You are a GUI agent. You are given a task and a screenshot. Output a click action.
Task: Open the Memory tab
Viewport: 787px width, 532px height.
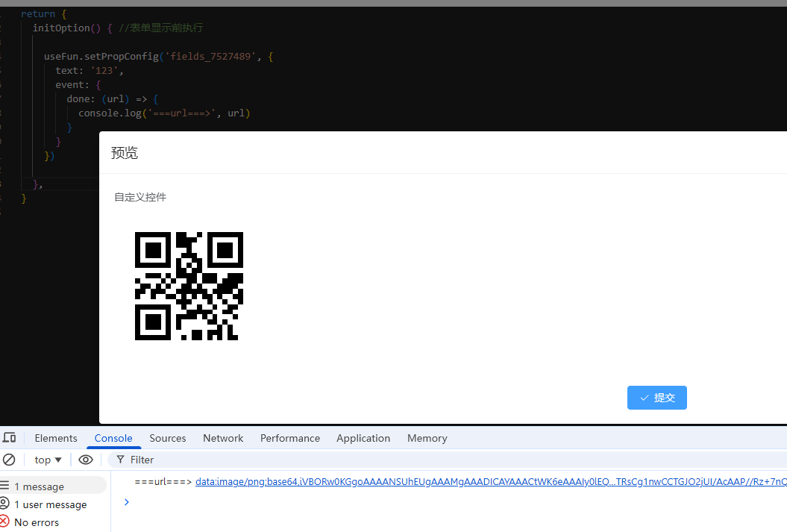(427, 438)
